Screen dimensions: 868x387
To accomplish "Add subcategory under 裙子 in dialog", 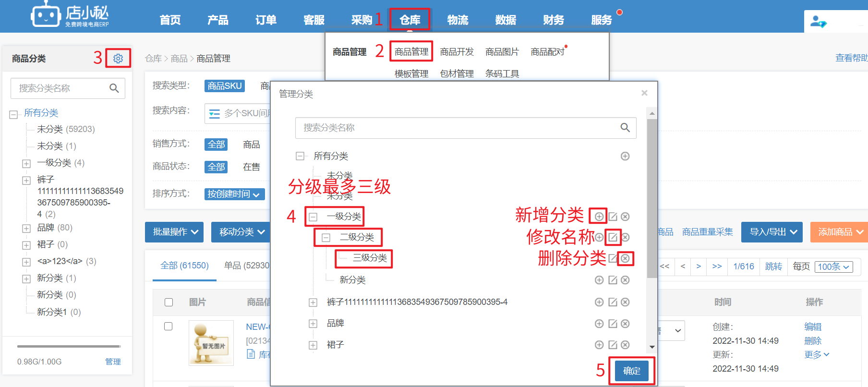I will click(599, 345).
